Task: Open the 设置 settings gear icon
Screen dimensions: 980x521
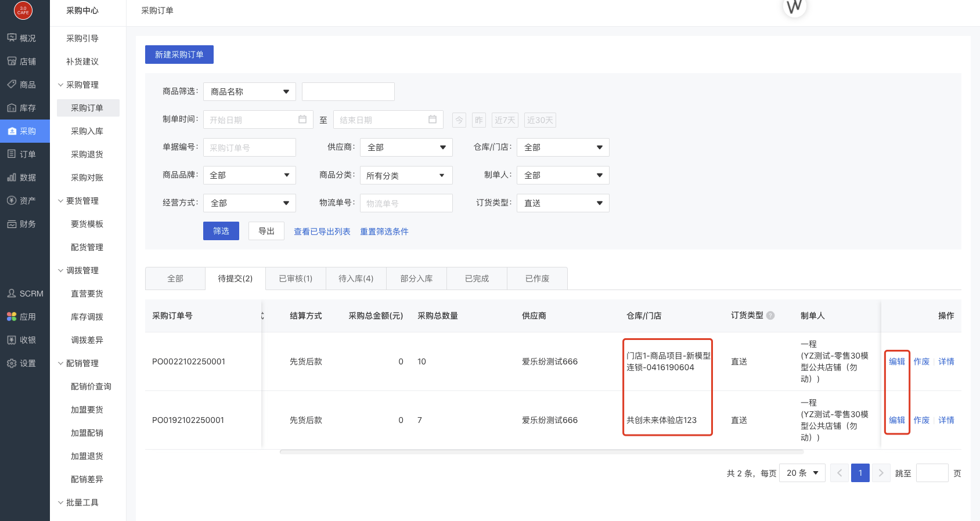Action: click(12, 363)
